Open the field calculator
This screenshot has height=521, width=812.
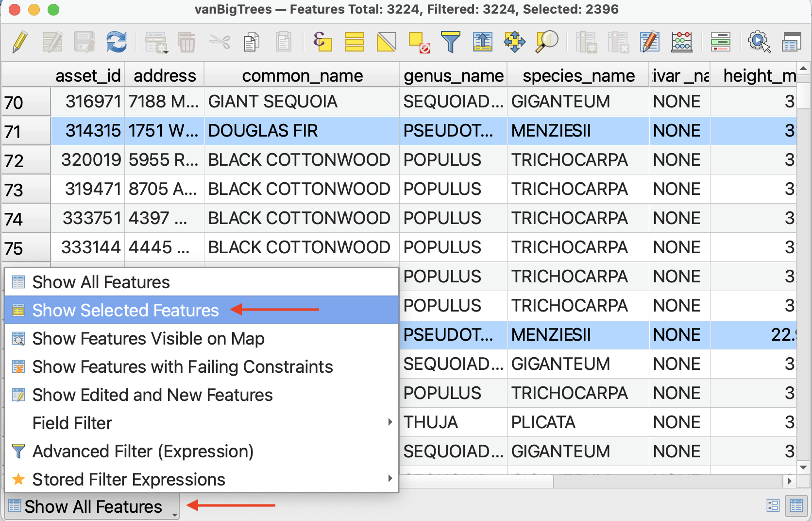coord(681,42)
